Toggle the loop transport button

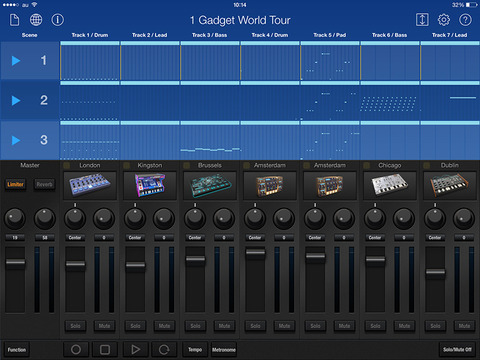[164, 349]
